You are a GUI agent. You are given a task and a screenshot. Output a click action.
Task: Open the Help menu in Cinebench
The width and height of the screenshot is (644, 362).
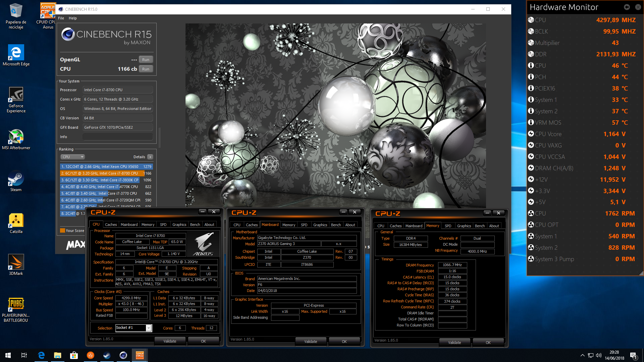[x=73, y=18]
